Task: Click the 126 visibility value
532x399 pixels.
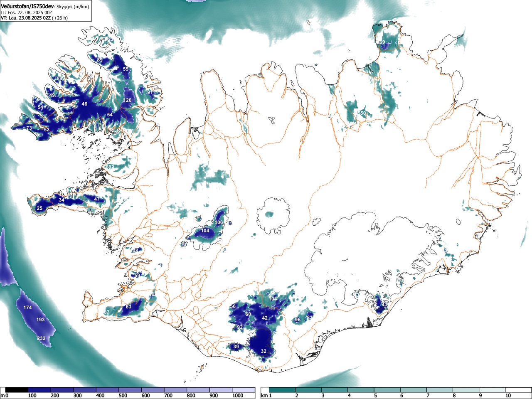Action: (128, 100)
